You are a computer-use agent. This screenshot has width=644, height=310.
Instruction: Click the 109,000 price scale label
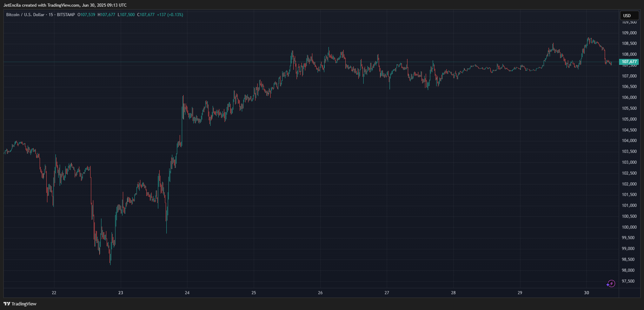pyautogui.click(x=629, y=33)
